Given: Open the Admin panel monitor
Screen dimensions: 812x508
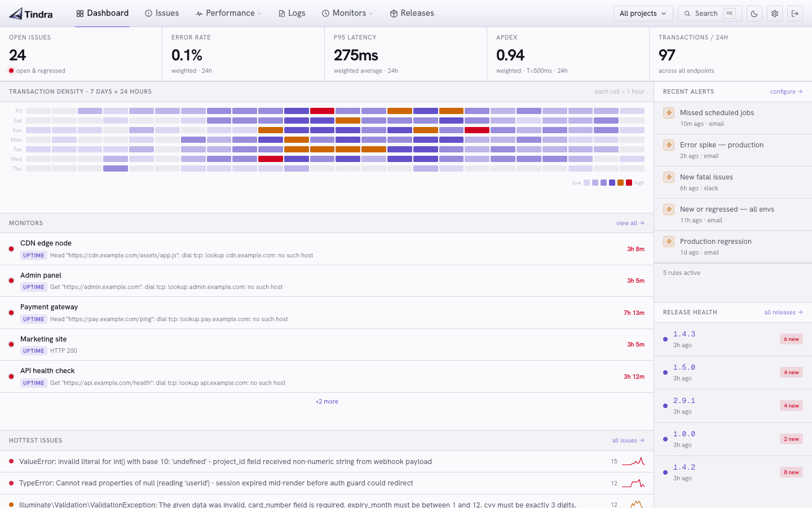Looking at the screenshot, I should coord(326,281).
